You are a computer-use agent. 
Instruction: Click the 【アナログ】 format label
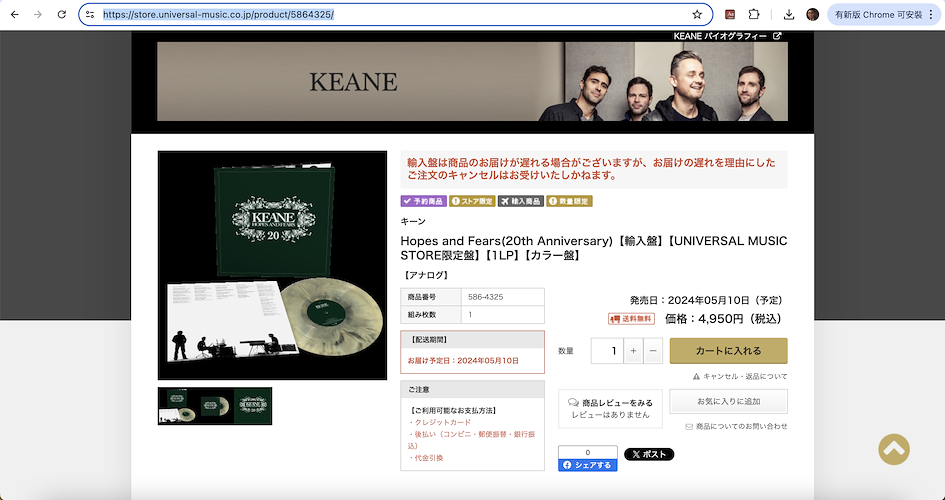coord(425,275)
